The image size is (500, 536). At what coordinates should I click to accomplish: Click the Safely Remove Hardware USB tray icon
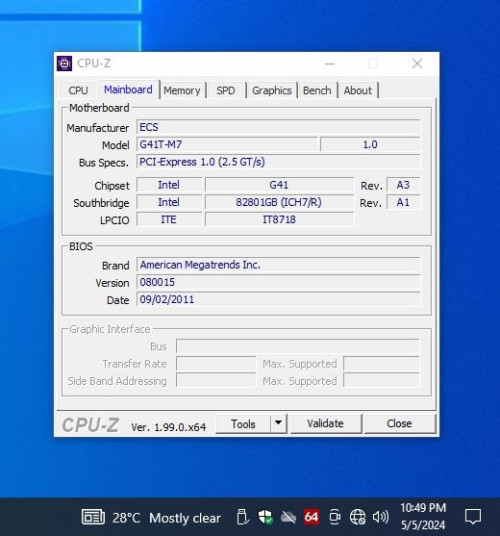point(242,517)
